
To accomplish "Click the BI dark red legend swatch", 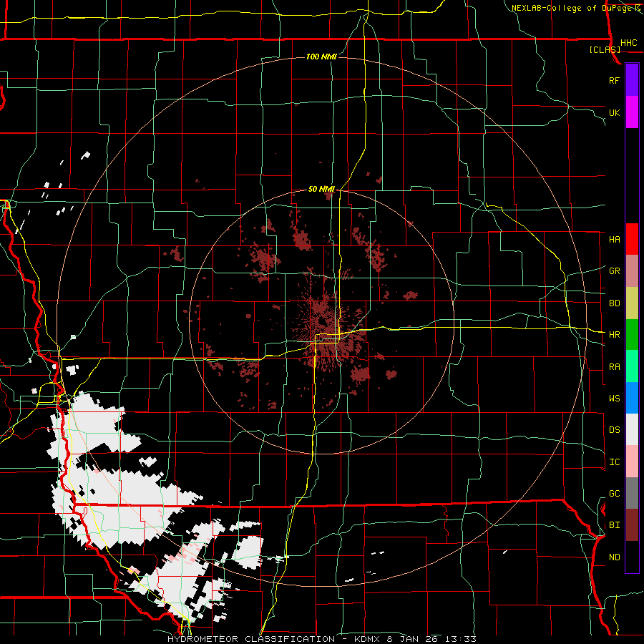I will click(632, 525).
